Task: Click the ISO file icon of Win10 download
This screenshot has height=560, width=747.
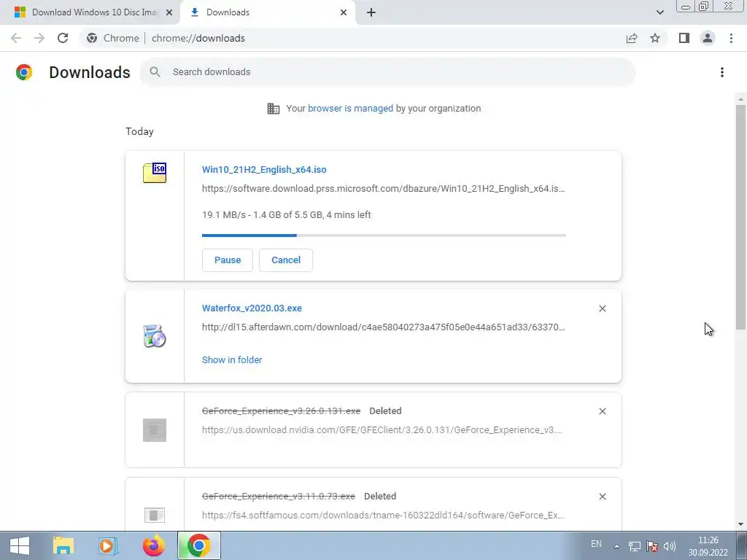Action: point(155,172)
